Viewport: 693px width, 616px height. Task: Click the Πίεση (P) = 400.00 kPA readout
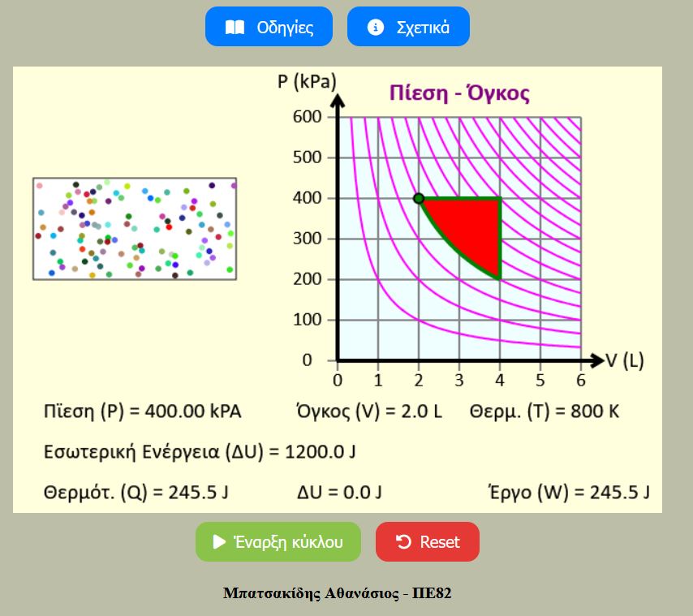pos(142,411)
